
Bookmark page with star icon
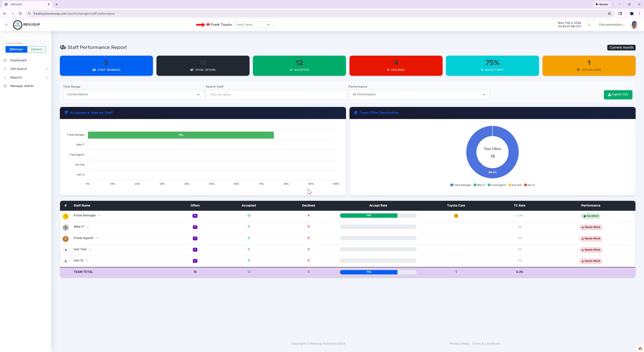coord(609,13)
